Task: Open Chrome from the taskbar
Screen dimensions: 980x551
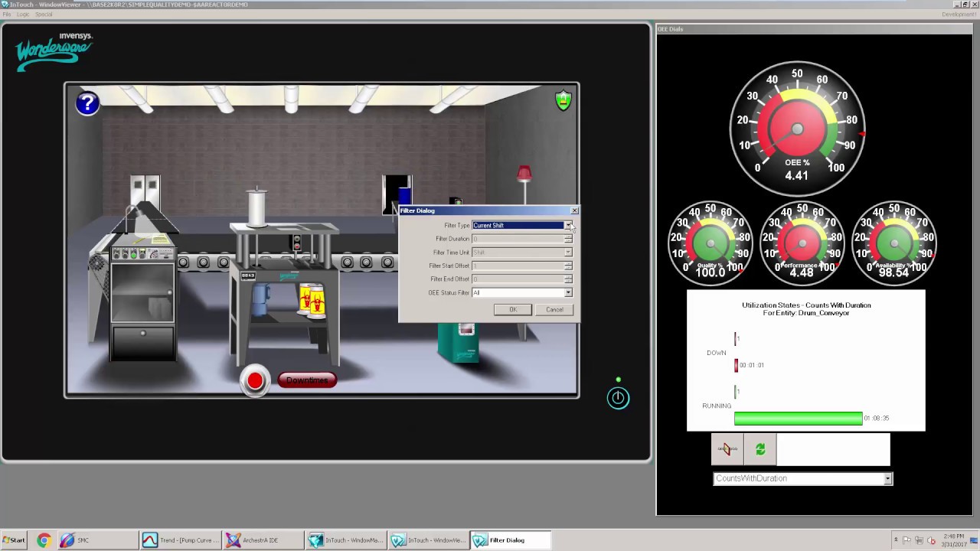Action: (44, 540)
